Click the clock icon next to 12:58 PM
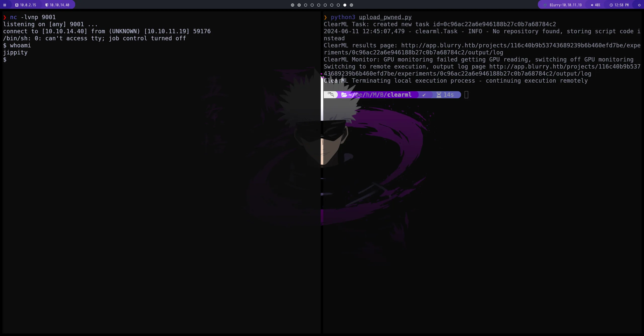This screenshot has height=336, width=644. tap(612, 5)
